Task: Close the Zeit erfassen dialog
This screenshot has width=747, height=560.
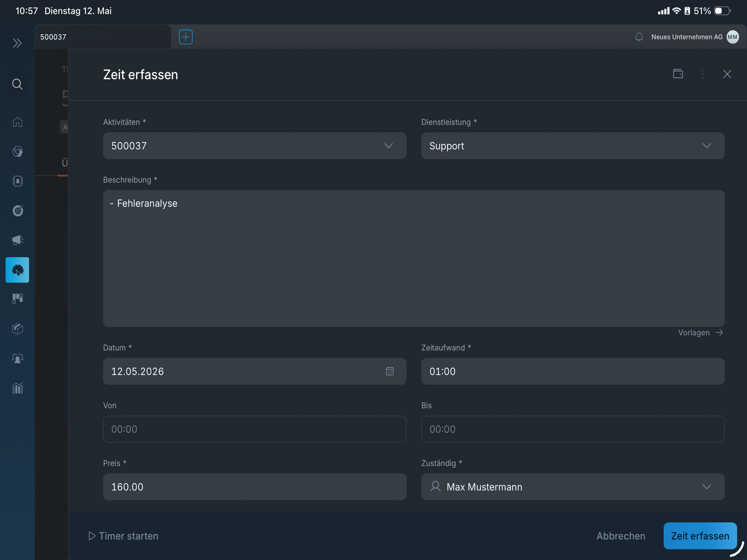Action: [727, 74]
